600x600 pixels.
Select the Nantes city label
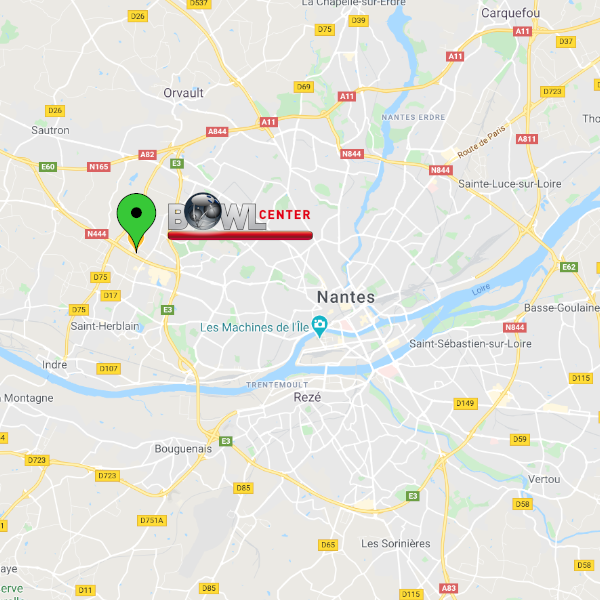coord(346,297)
